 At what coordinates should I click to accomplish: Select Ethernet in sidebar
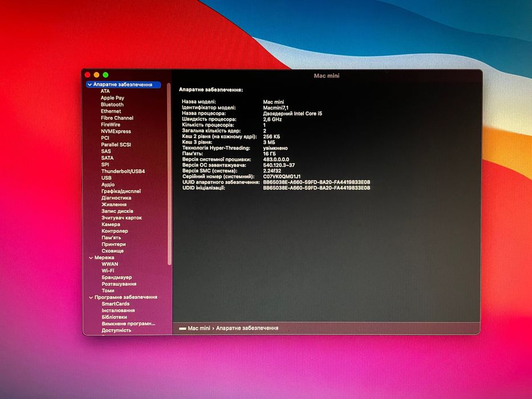(111, 111)
